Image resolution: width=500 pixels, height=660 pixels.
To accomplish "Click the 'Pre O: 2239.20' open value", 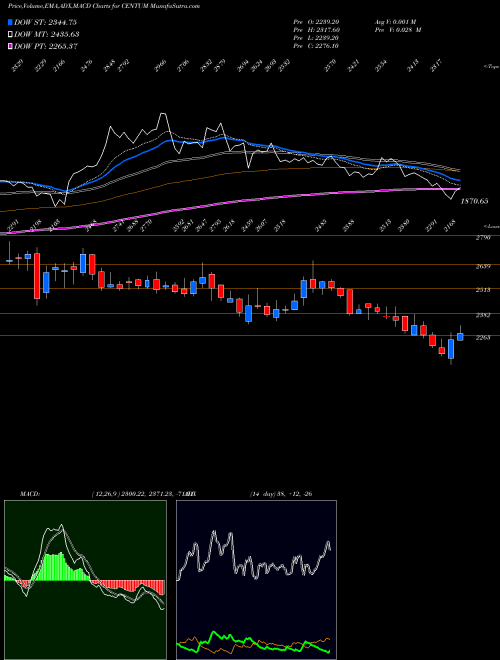I will (317, 21).
